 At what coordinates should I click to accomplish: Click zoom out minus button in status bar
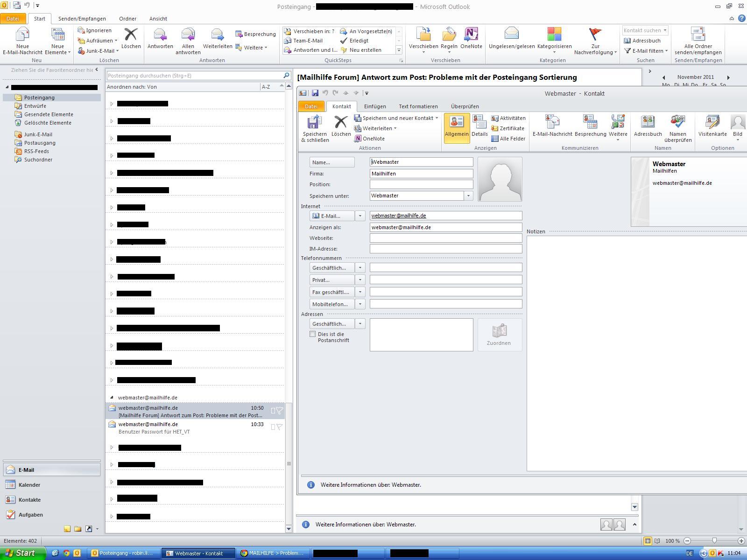coord(687,541)
